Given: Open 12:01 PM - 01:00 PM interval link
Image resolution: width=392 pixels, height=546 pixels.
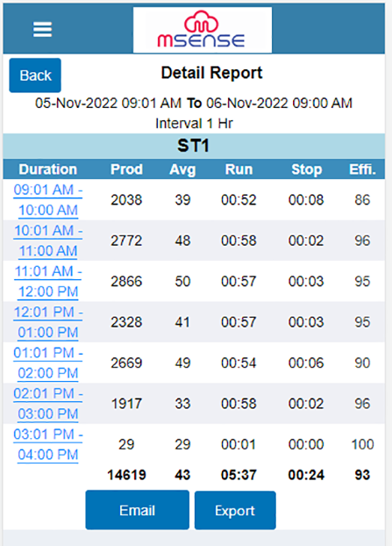Looking at the screenshot, I should [48, 322].
